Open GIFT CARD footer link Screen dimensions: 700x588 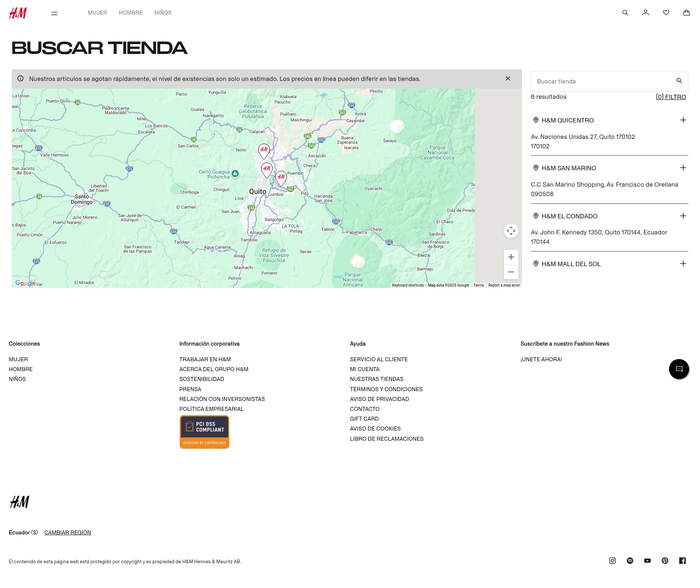pos(364,419)
